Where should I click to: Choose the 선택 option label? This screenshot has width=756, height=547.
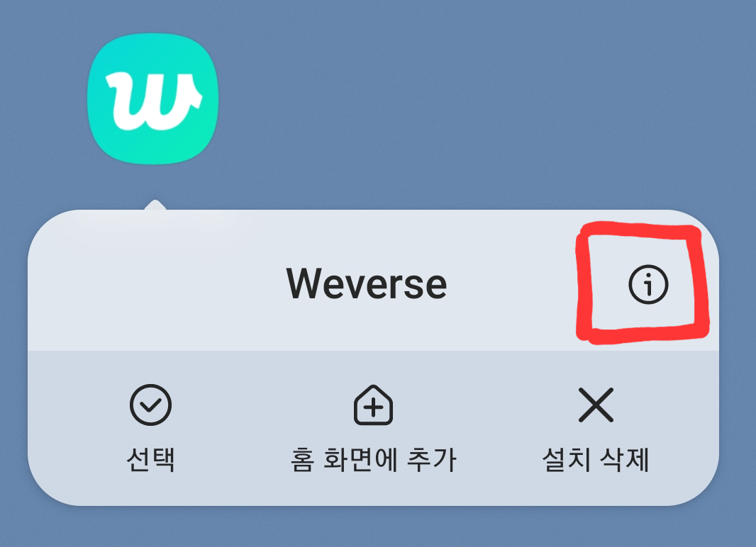point(150,459)
